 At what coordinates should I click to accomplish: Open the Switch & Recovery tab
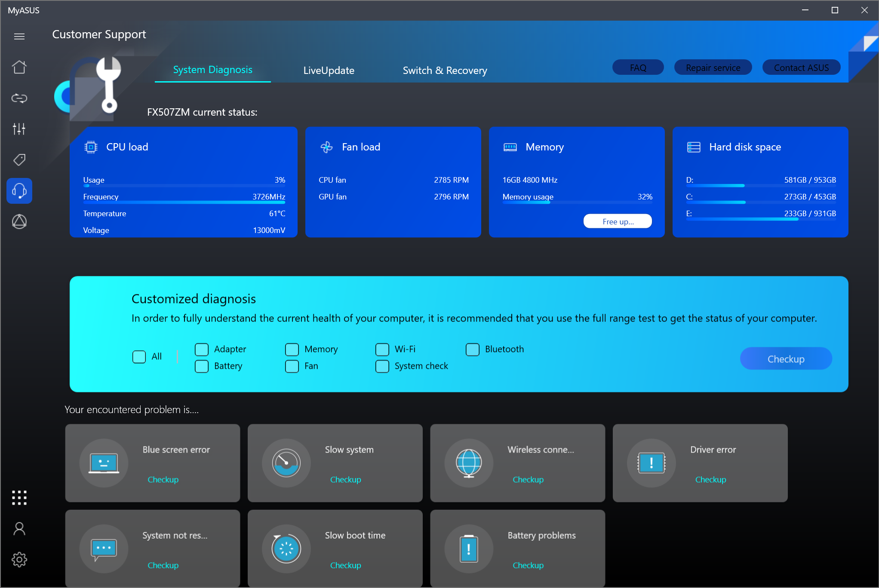[x=445, y=70]
